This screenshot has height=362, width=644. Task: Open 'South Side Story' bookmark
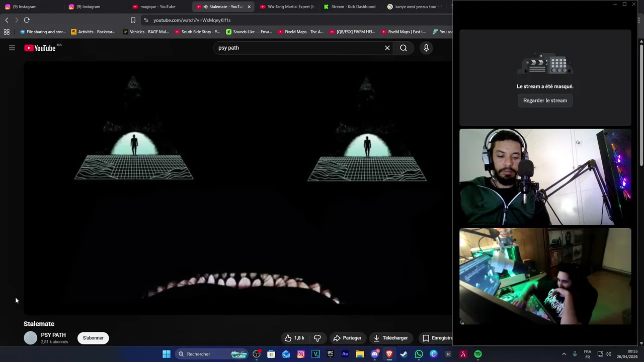point(197,32)
